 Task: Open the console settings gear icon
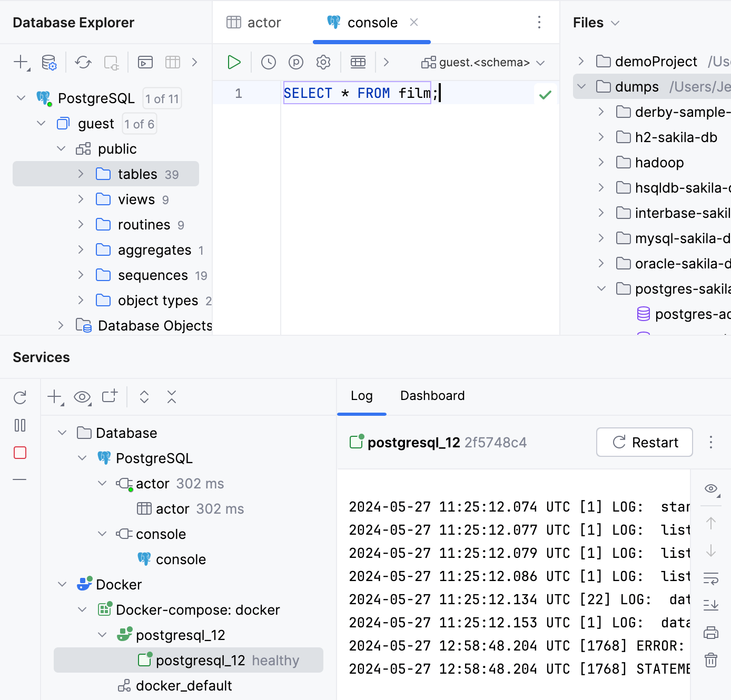[323, 62]
